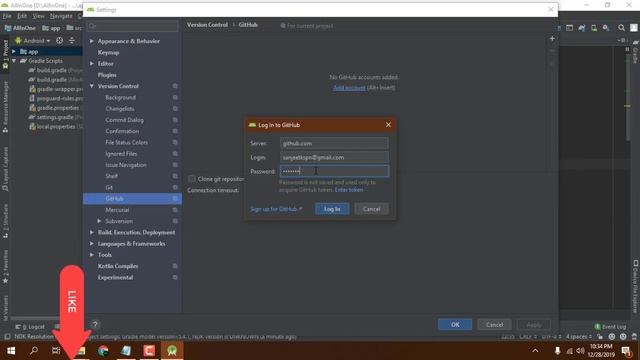Expand the Subversion section

[99, 221]
